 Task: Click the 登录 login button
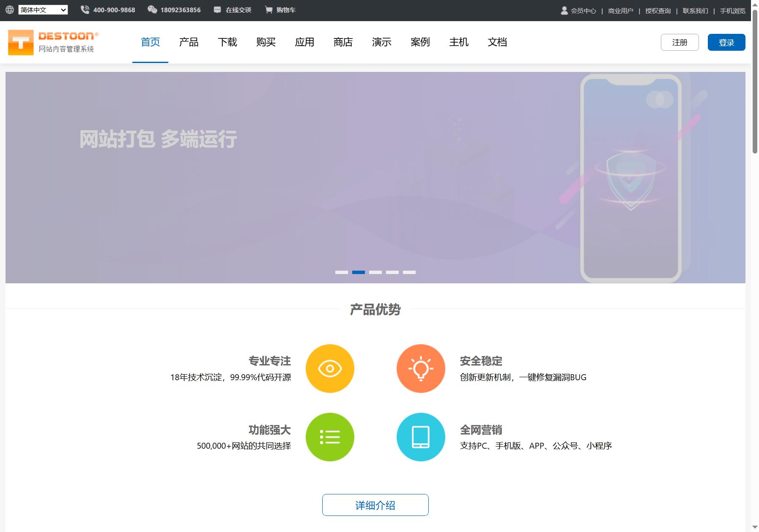point(726,42)
